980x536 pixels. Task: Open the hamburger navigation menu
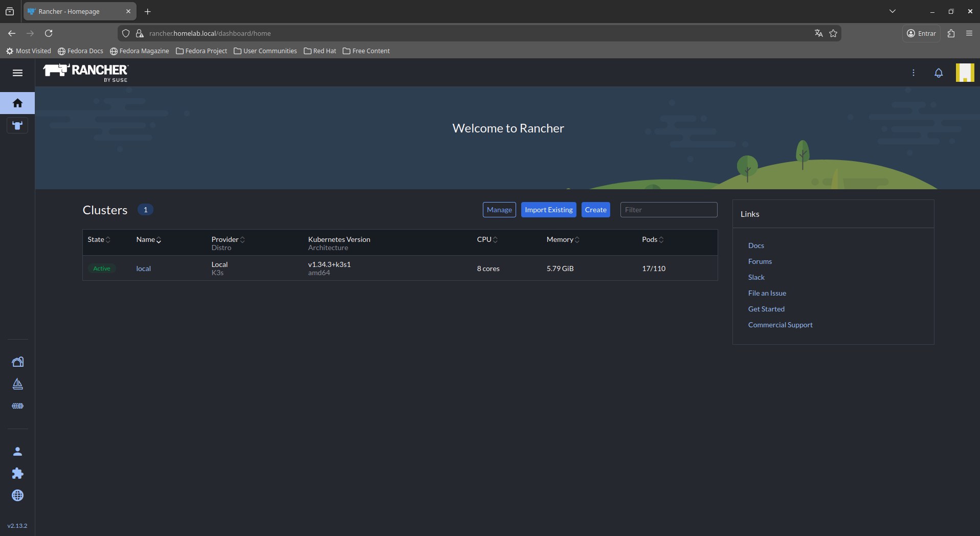pyautogui.click(x=17, y=73)
